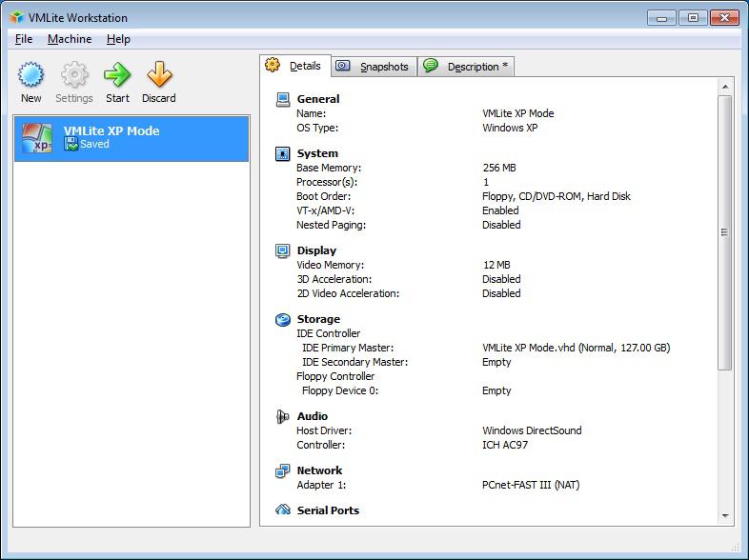Click the Windows XP OS type value
Screen dimensions: 749x560
click(510, 128)
